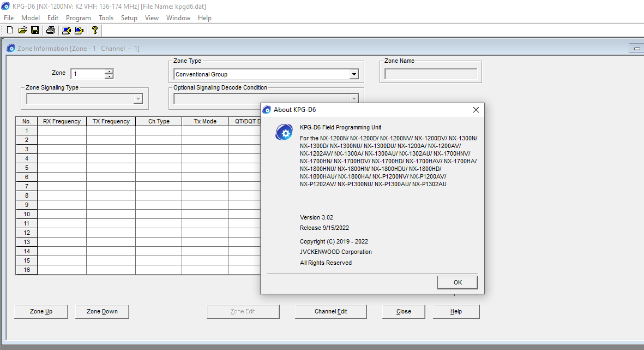Viewport: 644px width, 350px height.
Task: Click the Channel Edit button
Action: tap(330, 311)
